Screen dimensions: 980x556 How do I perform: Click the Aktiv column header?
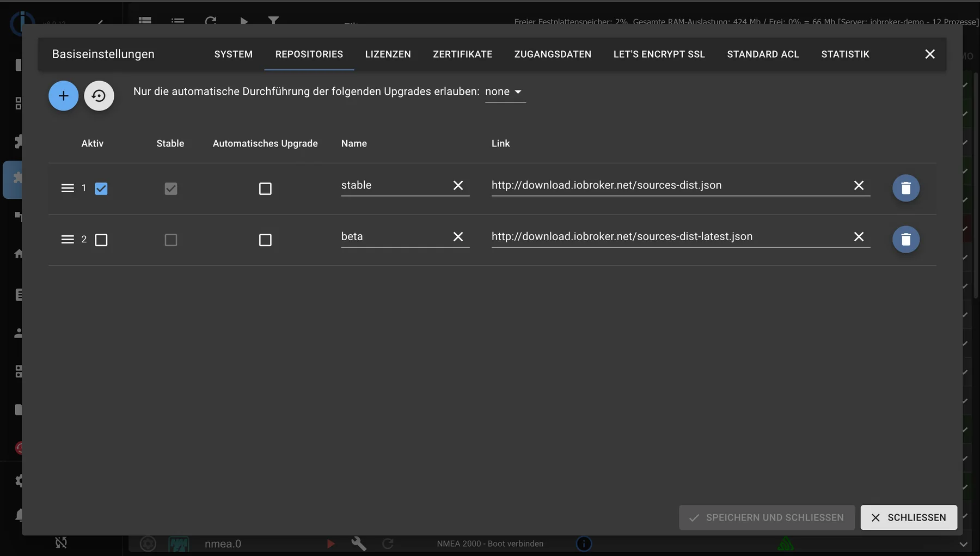[93, 144]
